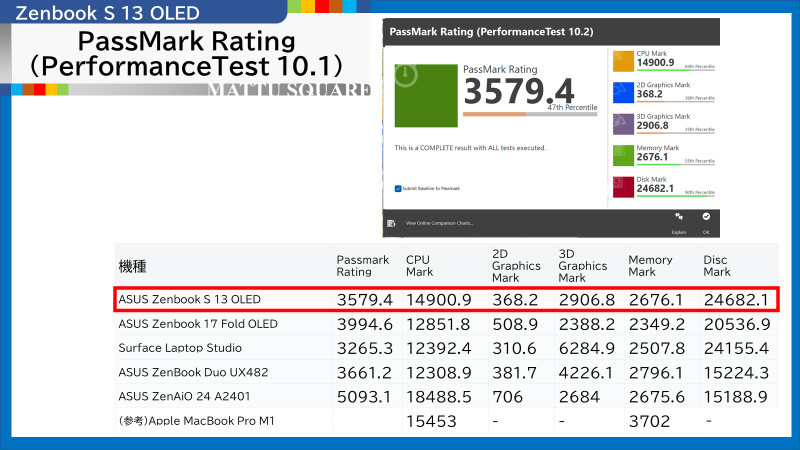Click the 12392.4 CPU Mark cell
Screen dimensions: 800x450
pos(438,348)
